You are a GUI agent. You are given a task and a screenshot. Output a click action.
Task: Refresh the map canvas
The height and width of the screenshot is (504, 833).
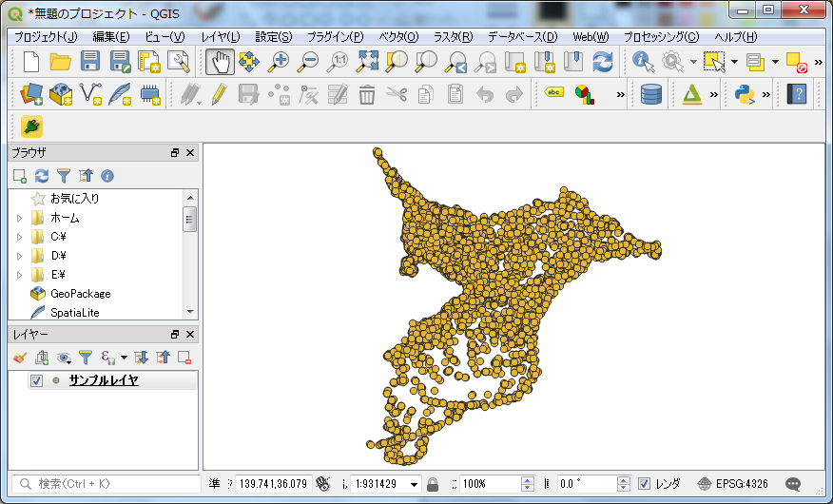coord(603,62)
